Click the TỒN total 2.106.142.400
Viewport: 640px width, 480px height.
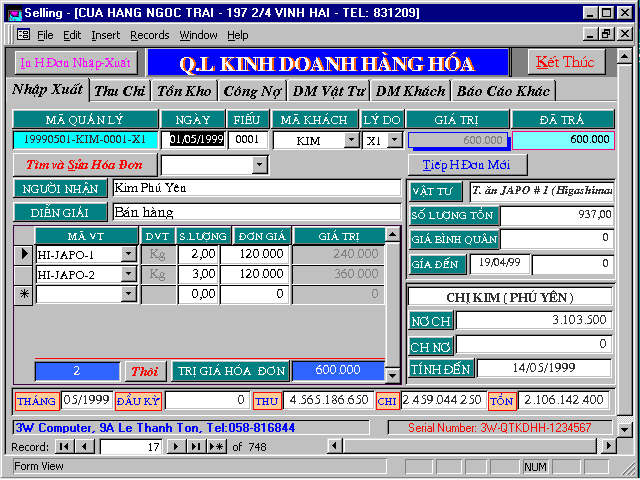coord(563,400)
